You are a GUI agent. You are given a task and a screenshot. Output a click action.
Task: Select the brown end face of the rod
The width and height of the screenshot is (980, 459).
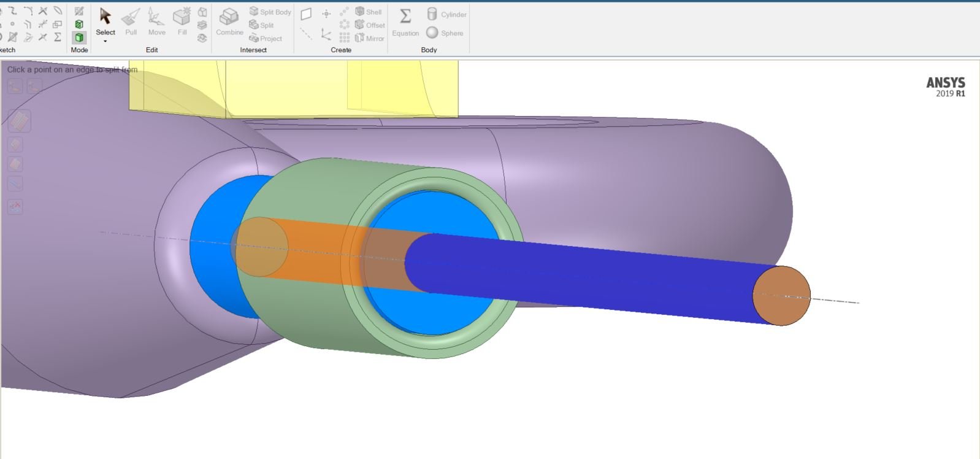782,296
